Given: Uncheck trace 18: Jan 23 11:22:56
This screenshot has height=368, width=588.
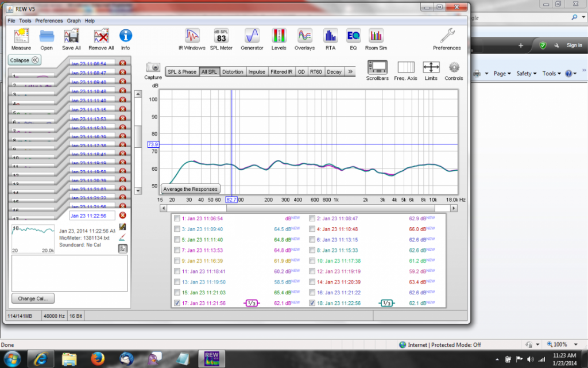Looking at the screenshot, I should [312, 303].
